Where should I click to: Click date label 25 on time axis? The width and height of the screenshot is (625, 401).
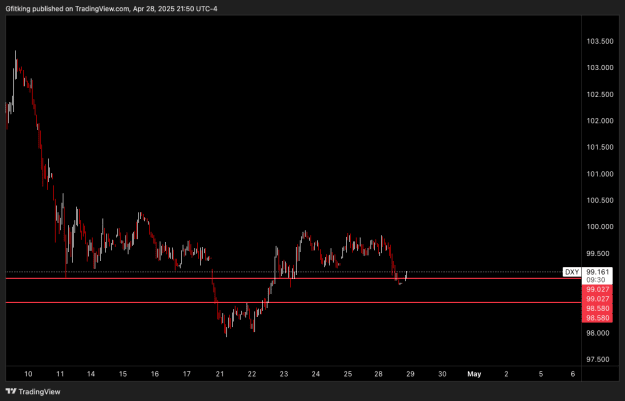pos(348,374)
